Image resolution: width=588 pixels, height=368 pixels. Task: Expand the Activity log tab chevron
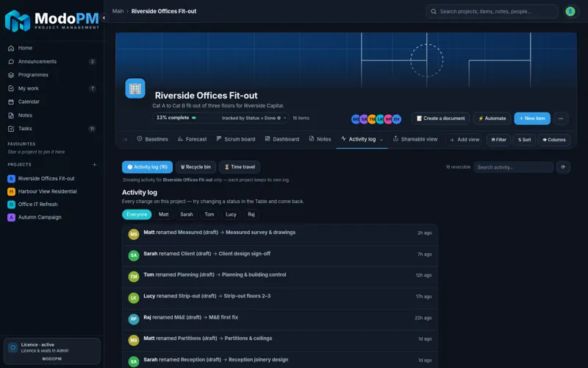pyautogui.click(x=381, y=140)
